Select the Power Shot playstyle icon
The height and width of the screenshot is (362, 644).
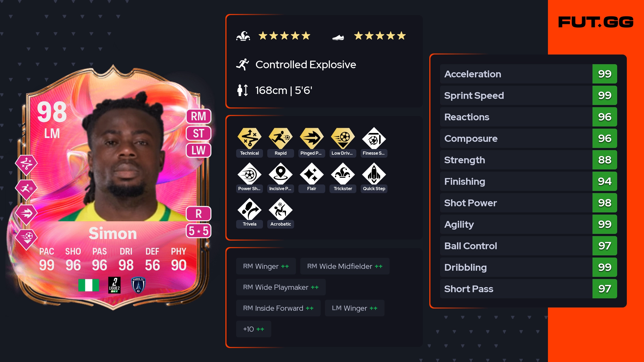[249, 174]
